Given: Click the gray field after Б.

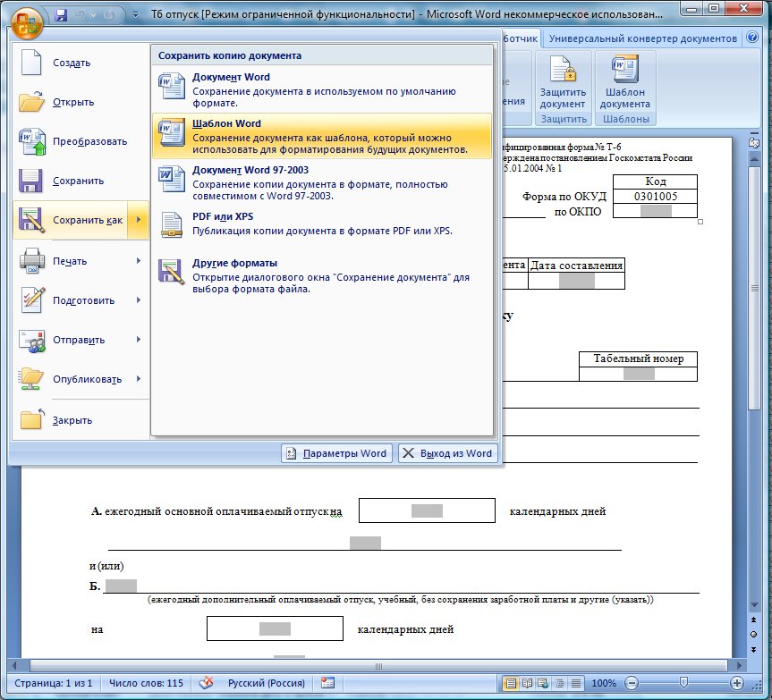Looking at the screenshot, I should (x=121, y=586).
